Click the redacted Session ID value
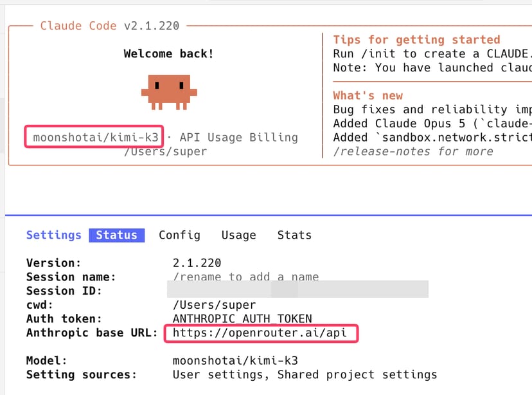Screen dimensions: 532x395 297,289
